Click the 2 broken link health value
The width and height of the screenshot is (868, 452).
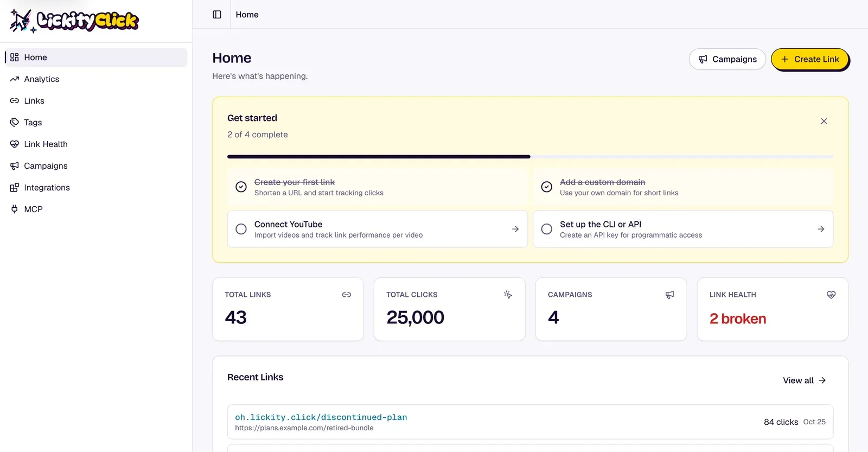pyautogui.click(x=738, y=319)
